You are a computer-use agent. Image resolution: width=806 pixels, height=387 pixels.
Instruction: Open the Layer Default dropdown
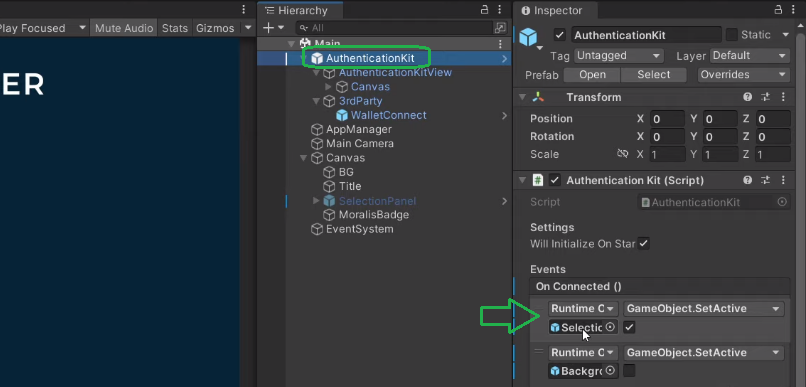(x=750, y=56)
